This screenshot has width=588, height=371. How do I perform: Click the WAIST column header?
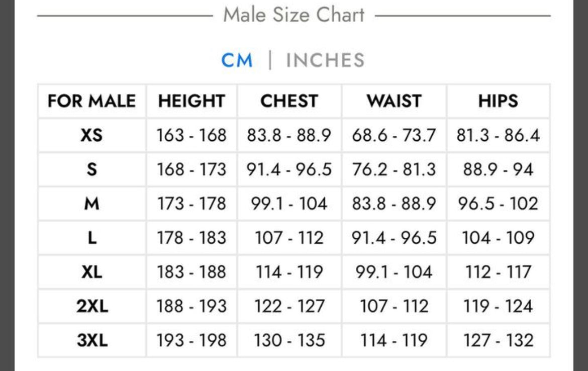click(394, 101)
